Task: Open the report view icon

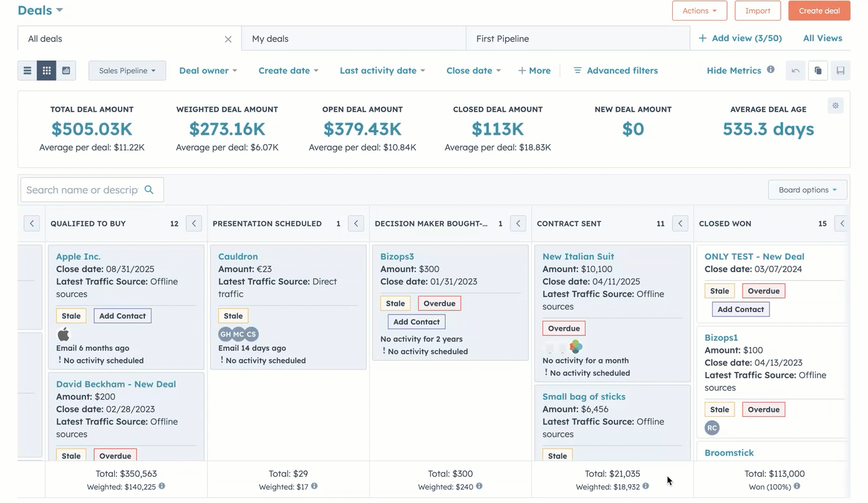Action: pos(66,71)
